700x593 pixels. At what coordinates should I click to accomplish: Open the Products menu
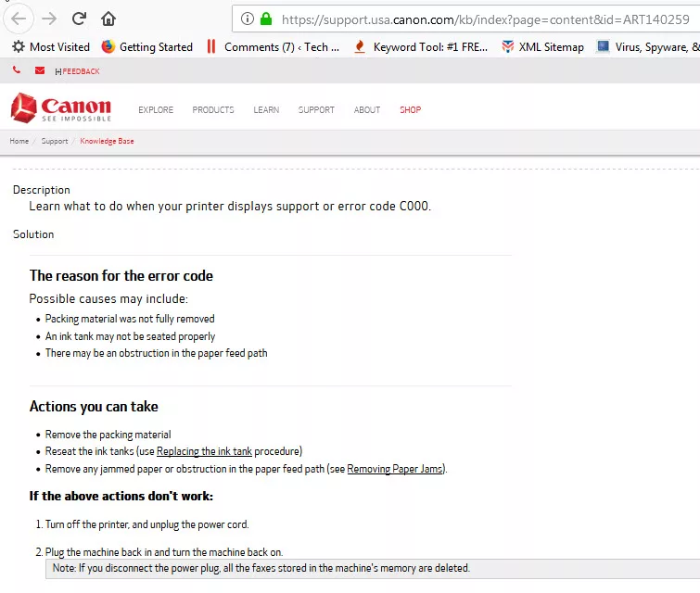pos(213,109)
